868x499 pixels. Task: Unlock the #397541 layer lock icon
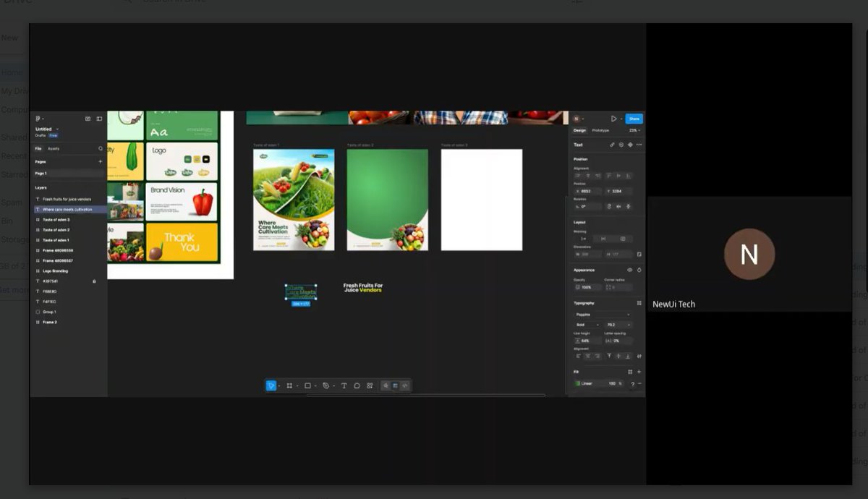(94, 281)
